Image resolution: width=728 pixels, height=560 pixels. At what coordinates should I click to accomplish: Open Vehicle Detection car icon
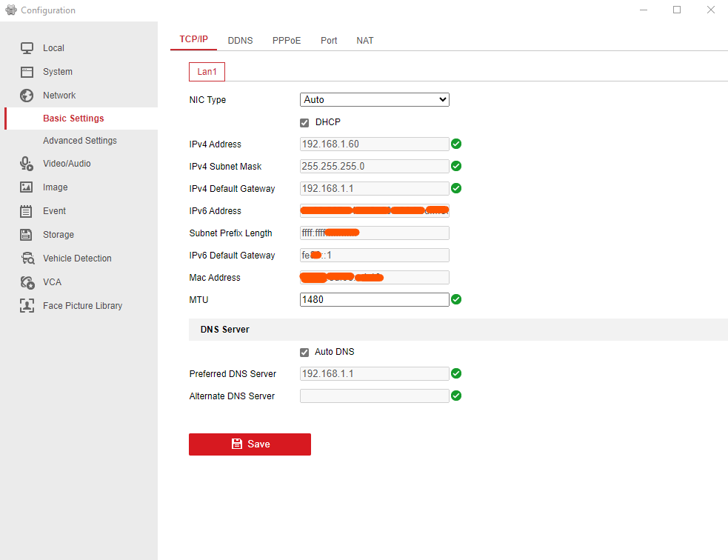click(x=27, y=259)
